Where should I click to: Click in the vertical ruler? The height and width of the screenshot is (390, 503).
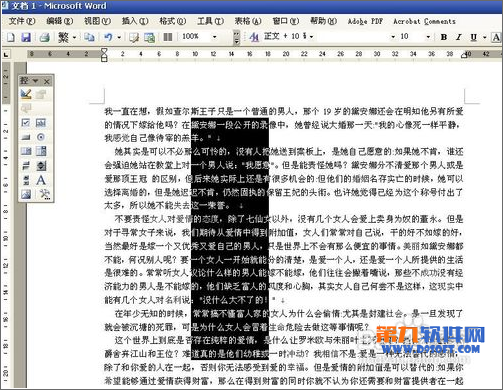click(6, 225)
